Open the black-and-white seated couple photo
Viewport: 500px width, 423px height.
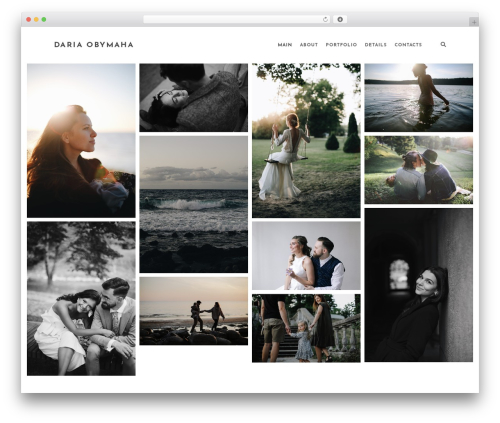(81, 299)
